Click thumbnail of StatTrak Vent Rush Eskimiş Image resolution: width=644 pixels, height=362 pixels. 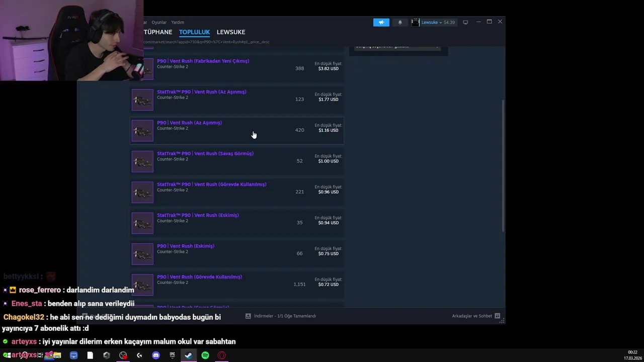(x=142, y=223)
